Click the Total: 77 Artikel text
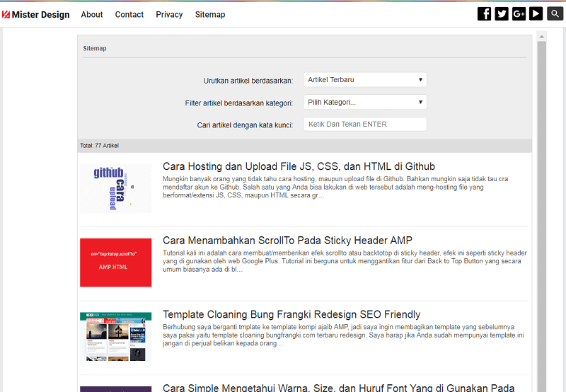Screen dimensions: 566x392 click(99, 146)
